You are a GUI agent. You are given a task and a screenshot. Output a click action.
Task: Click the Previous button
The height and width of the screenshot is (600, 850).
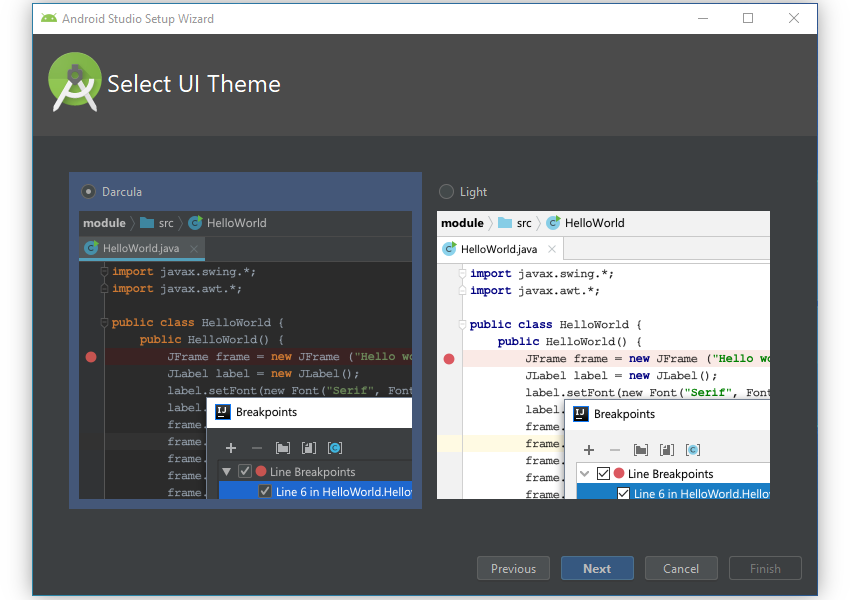point(513,568)
